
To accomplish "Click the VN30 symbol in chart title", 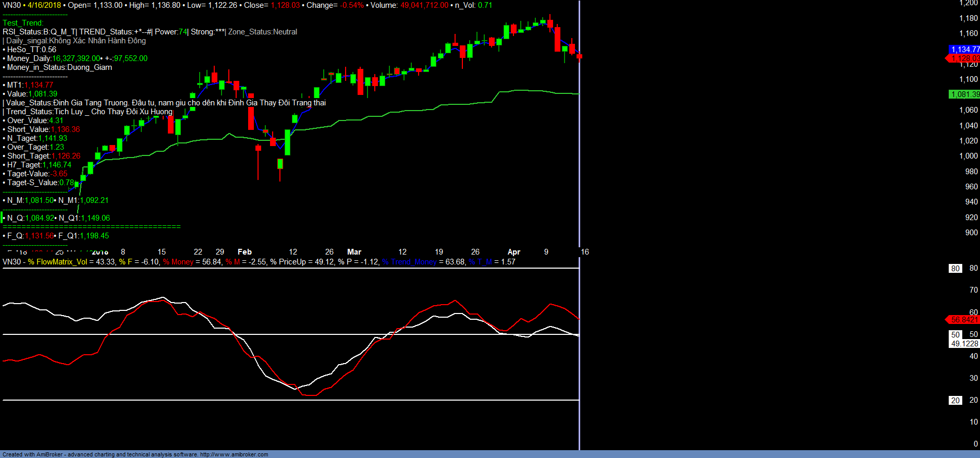I will click(11, 5).
